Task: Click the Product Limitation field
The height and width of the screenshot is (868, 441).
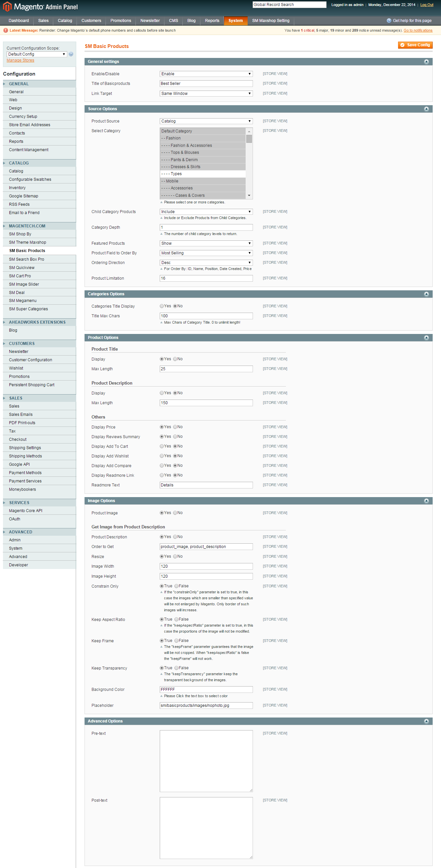Action: 206,278
